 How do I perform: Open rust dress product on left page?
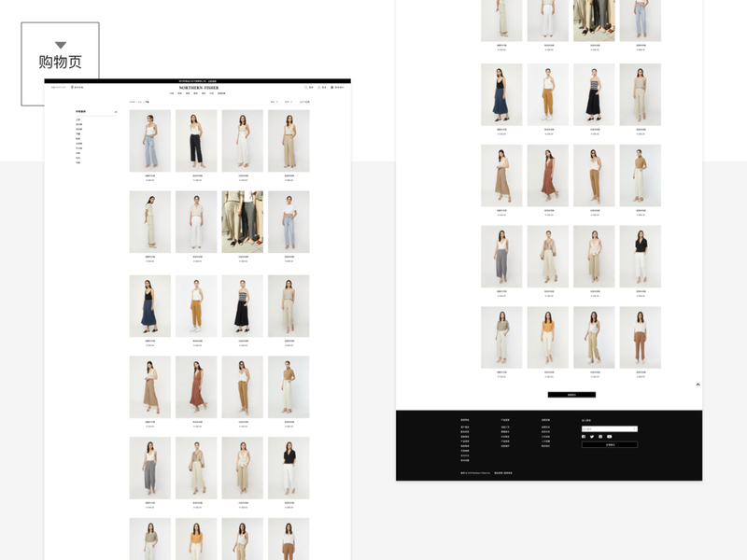pyautogui.click(x=196, y=387)
